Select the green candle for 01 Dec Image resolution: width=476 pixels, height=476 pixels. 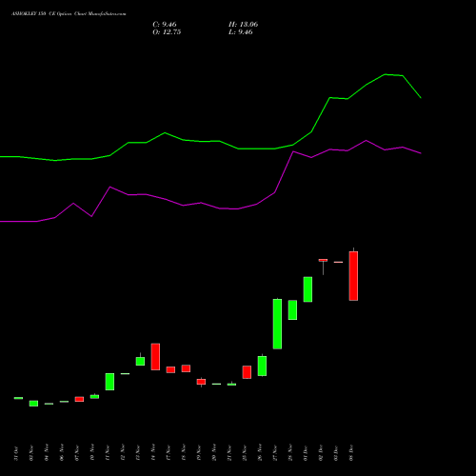point(307,289)
